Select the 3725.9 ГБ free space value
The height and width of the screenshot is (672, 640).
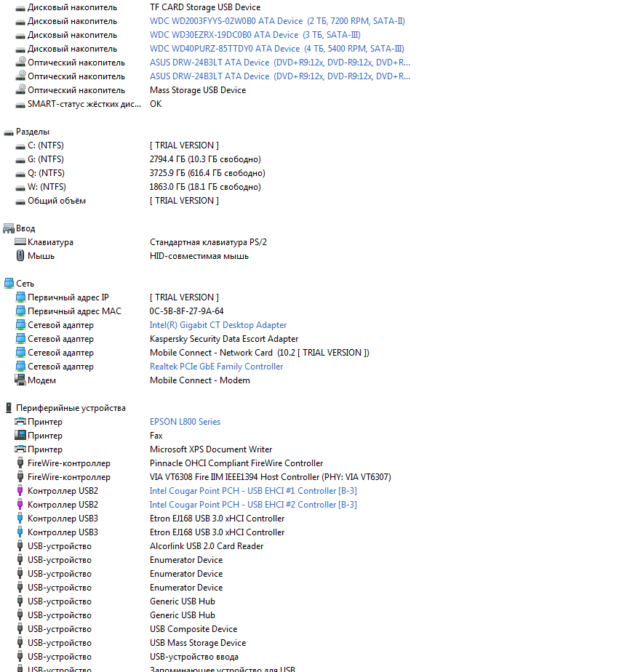coord(207,172)
